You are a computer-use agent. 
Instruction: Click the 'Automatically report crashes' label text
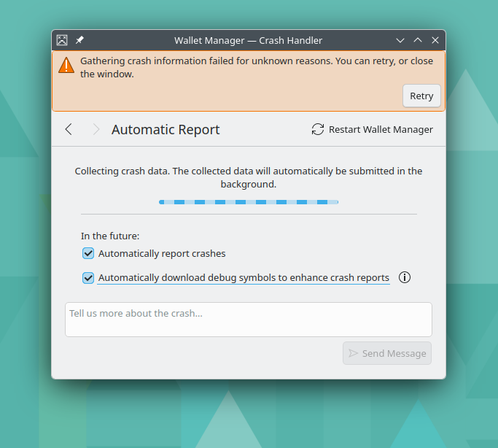(162, 253)
